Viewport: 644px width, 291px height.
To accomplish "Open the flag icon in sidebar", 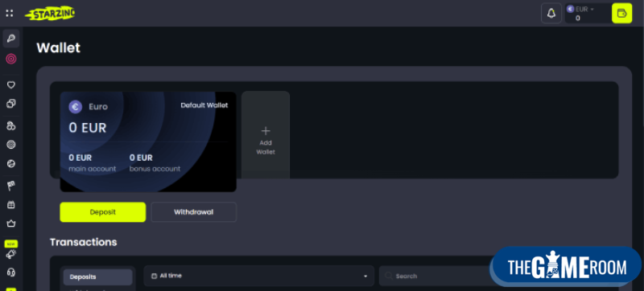I will (11, 186).
